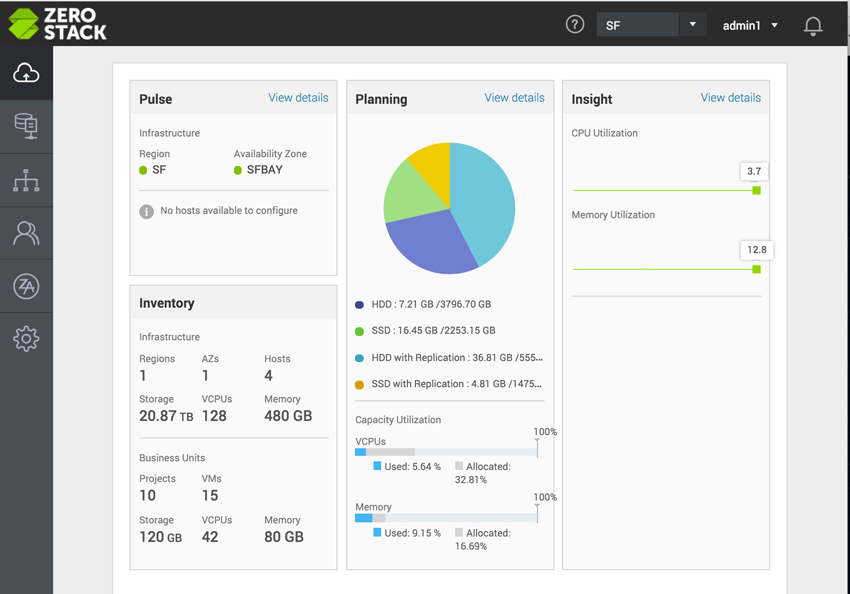This screenshot has height=594, width=850.
Task: Click the 12.8 memory utilization value label
Action: click(x=757, y=250)
